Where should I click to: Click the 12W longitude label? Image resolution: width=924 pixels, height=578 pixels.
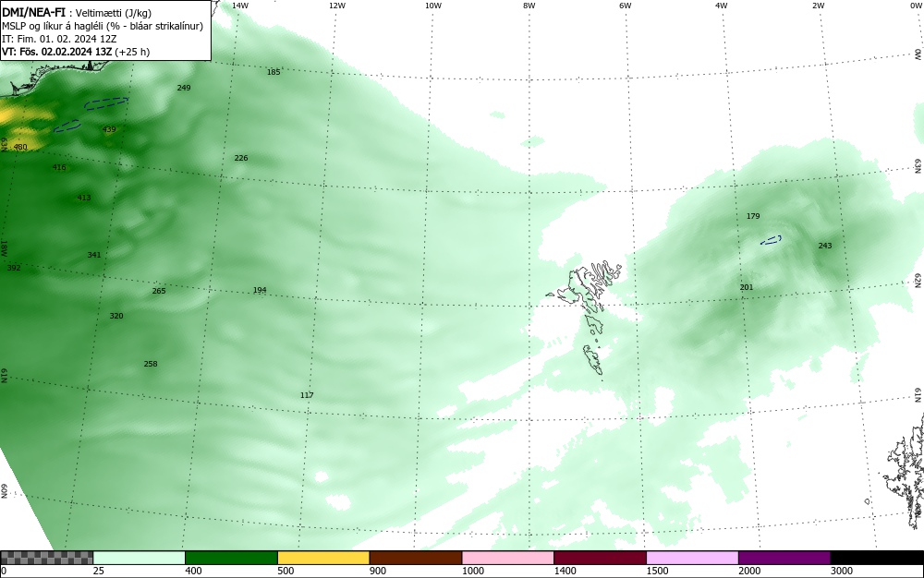[x=336, y=6]
